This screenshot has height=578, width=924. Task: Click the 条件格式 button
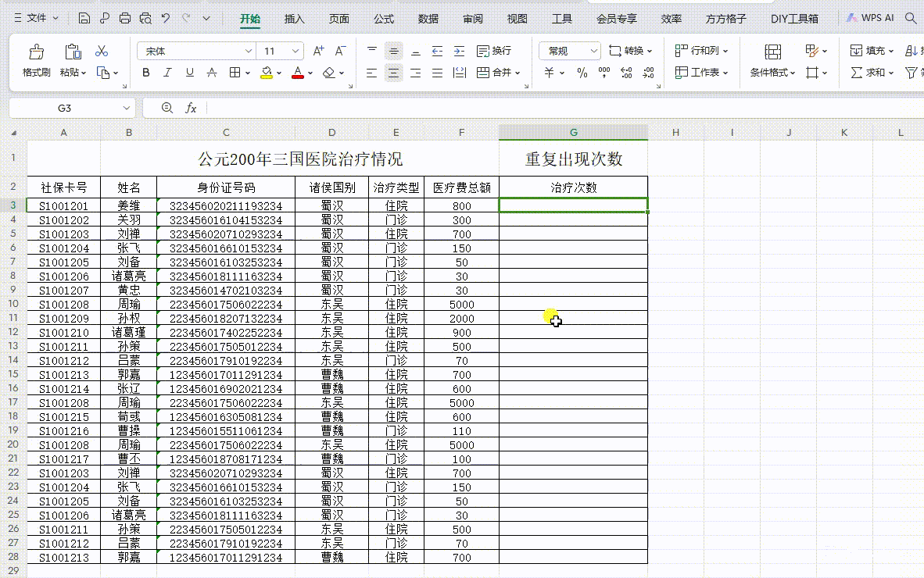(x=772, y=61)
